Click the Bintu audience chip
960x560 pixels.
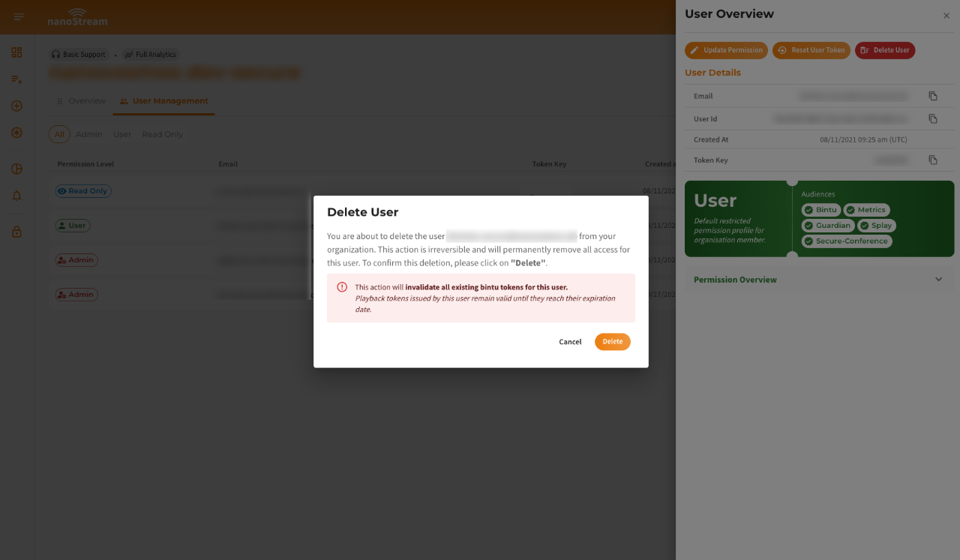click(x=820, y=210)
